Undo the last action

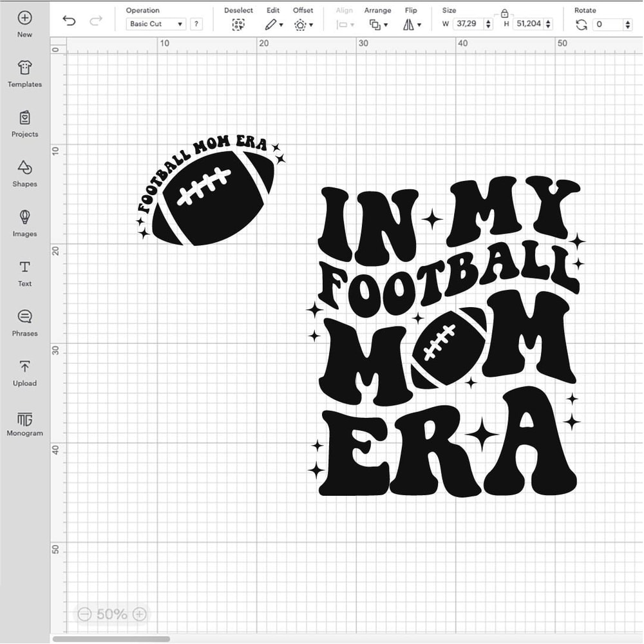pyautogui.click(x=70, y=21)
